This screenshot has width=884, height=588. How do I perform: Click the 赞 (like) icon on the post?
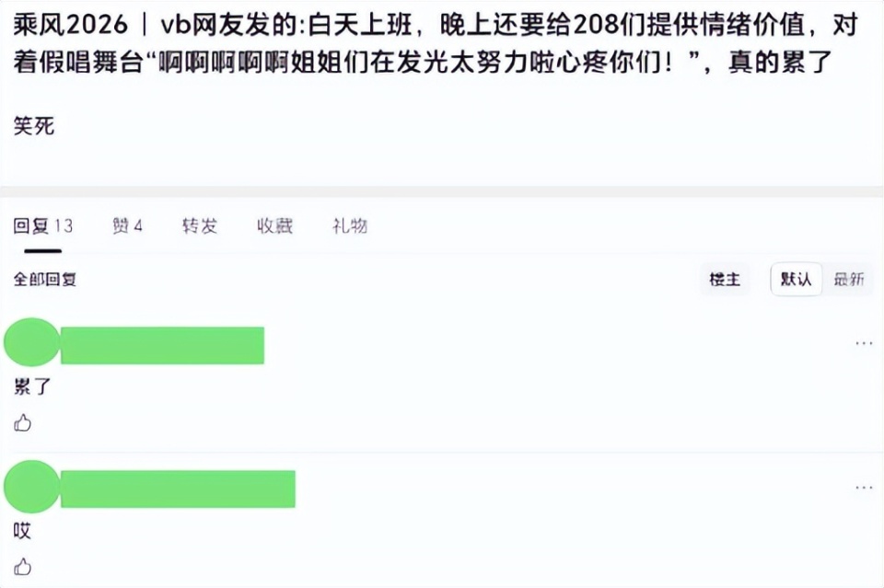[127, 225]
